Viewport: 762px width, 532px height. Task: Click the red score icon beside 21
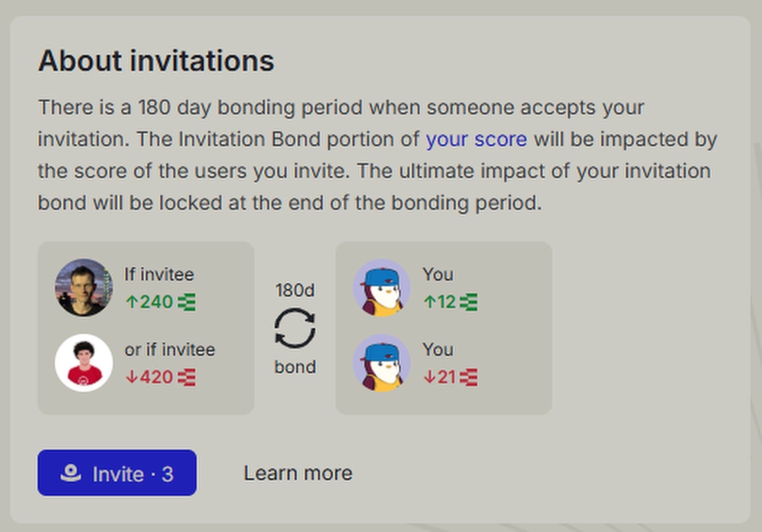pyautogui.click(x=468, y=377)
